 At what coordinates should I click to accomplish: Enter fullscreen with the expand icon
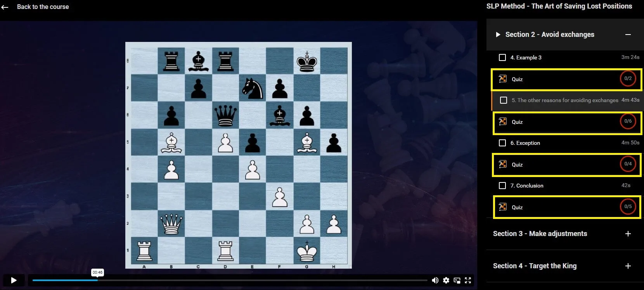pos(468,280)
